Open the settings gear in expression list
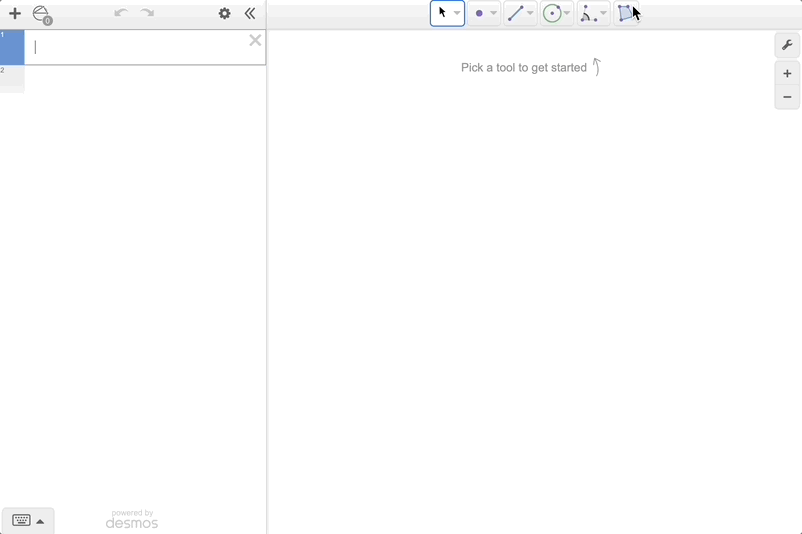Image resolution: width=802 pixels, height=534 pixels. point(225,13)
